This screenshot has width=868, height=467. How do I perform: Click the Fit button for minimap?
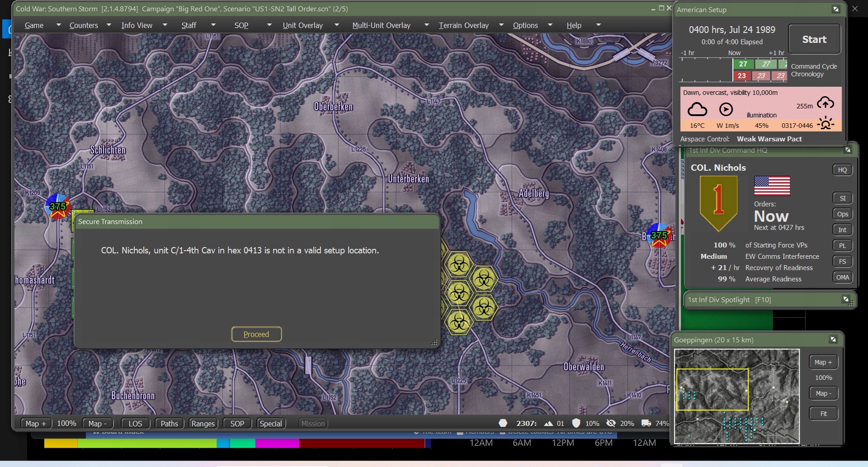point(823,414)
